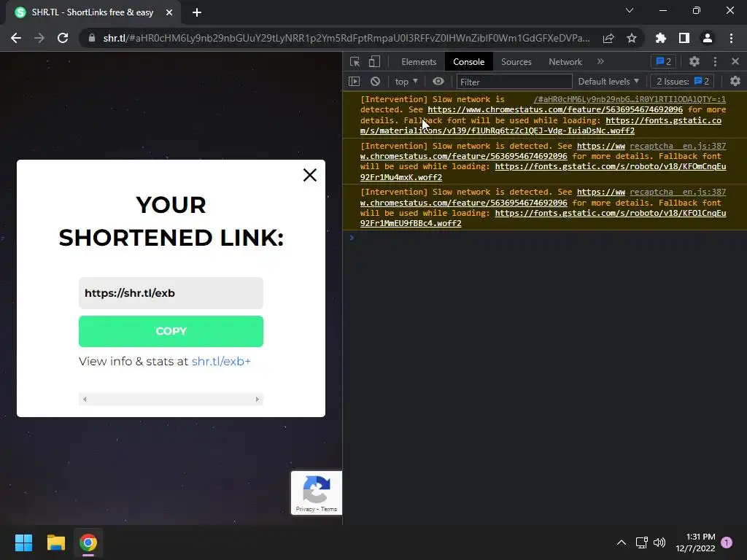Click the 2 Issues button in console toolbar
The height and width of the screenshot is (560, 747).
(682, 82)
